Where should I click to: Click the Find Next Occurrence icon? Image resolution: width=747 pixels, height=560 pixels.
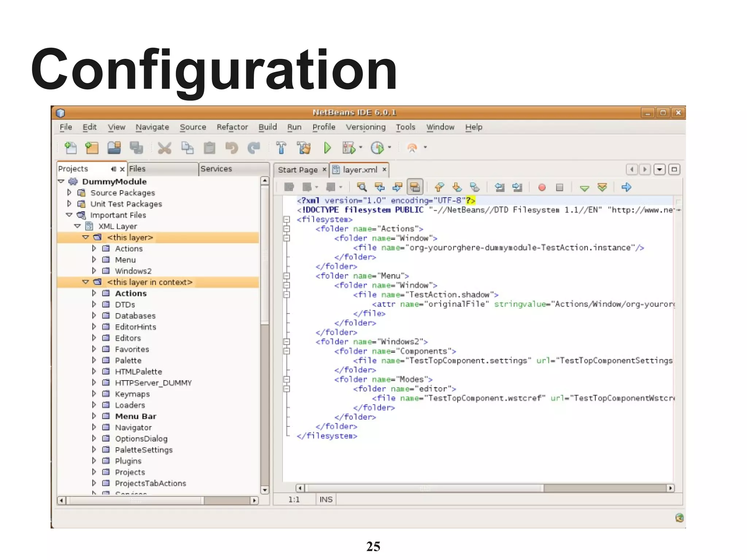(397, 187)
